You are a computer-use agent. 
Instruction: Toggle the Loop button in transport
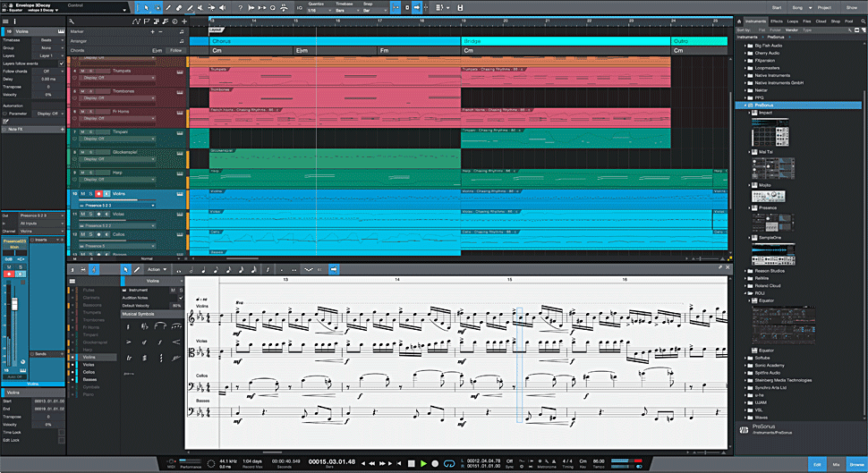[x=449, y=463]
